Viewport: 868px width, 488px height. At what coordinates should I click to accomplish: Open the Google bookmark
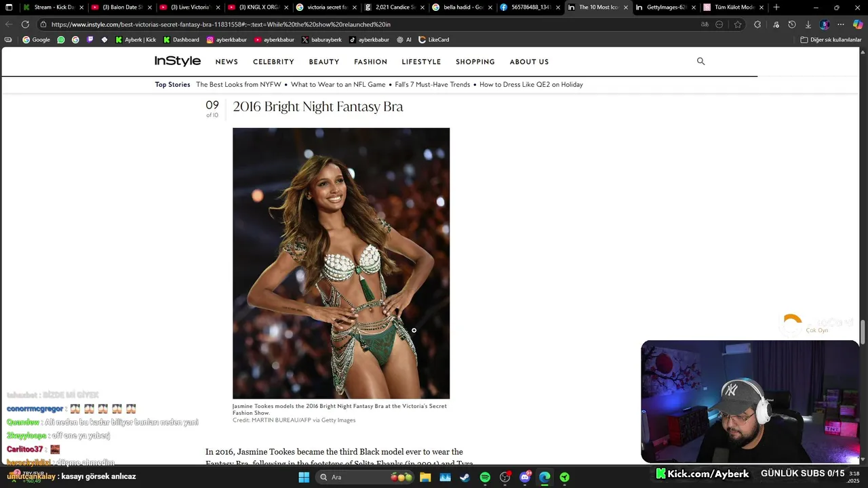coord(36,40)
